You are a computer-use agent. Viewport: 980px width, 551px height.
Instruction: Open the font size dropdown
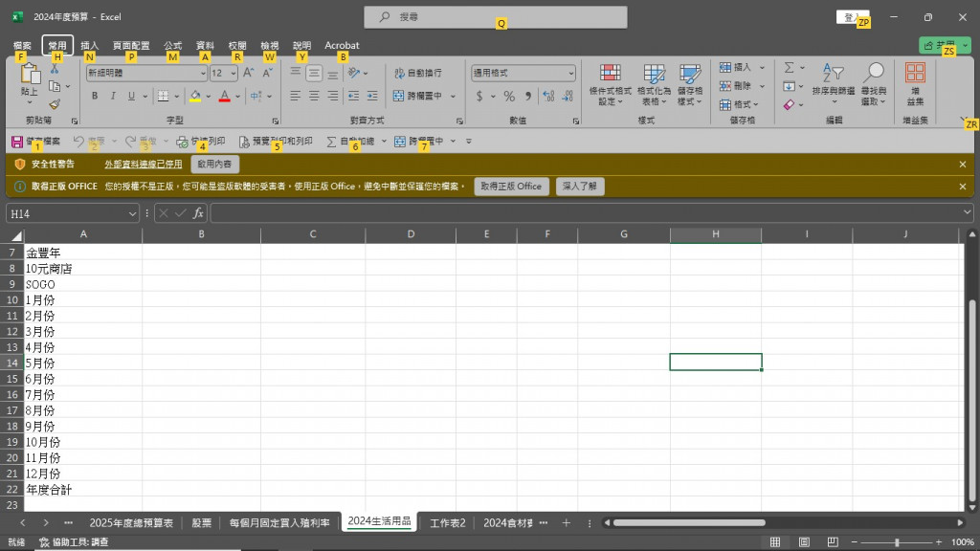pos(234,73)
